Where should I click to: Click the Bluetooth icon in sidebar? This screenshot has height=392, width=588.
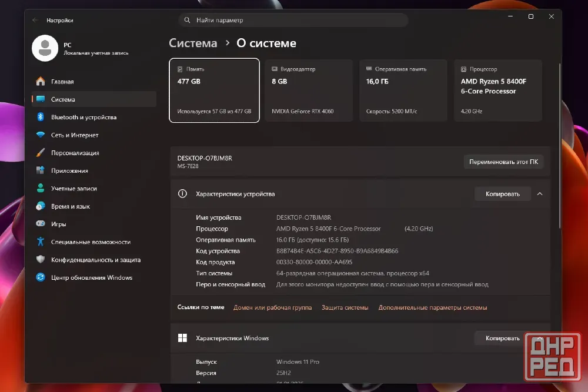[41, 117]
